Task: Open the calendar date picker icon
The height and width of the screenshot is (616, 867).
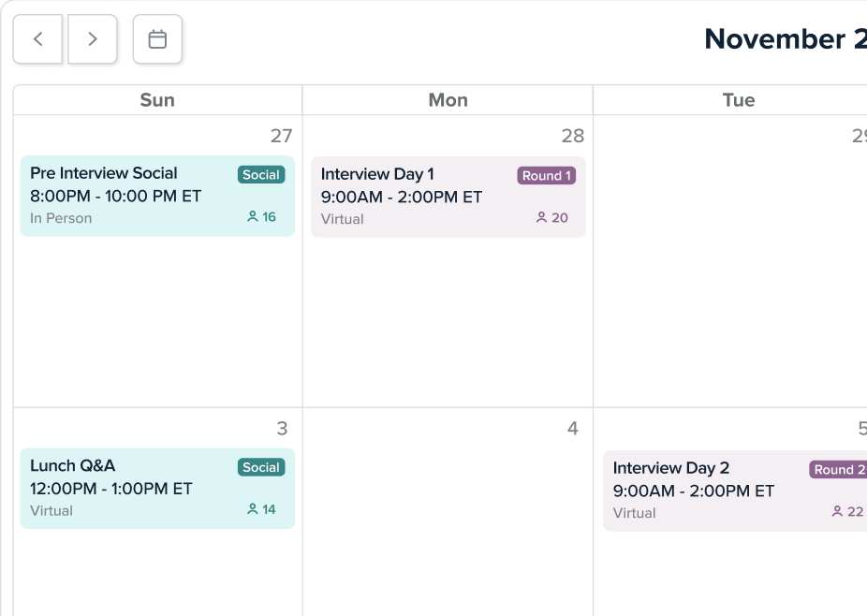Action: [x=157, y=39]
